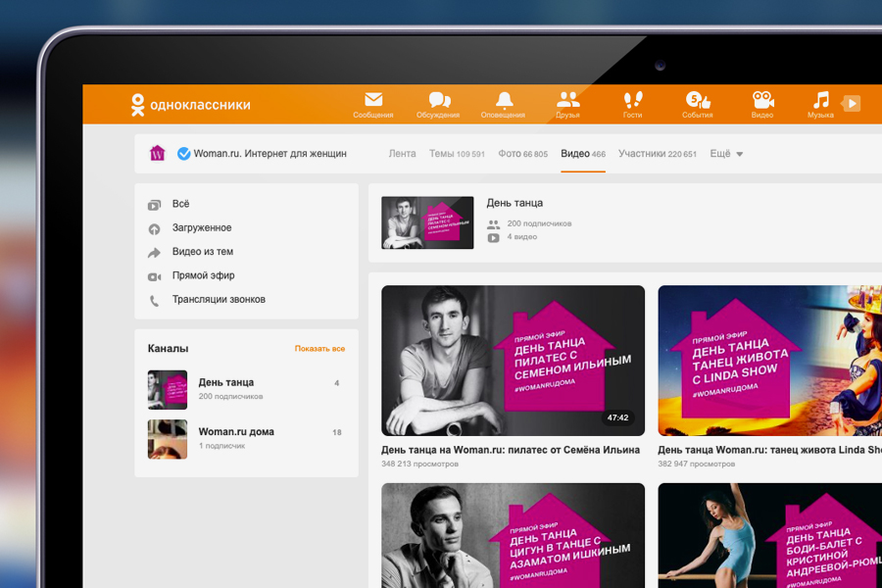Click the 382 947 просмотров text
This screenshot has height=588, width=882.
(x=697, y=465)
